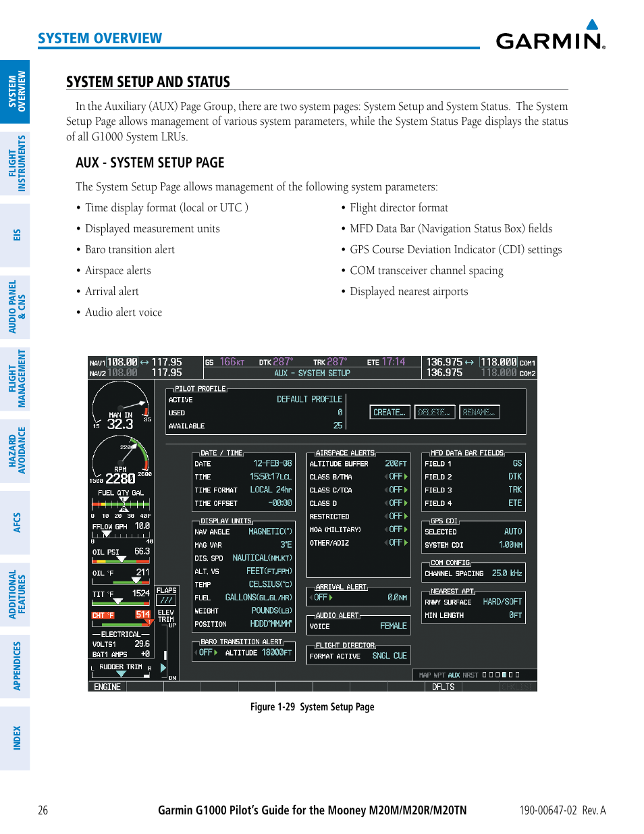Select the Baro Transition Altitude 18000FT field
The width and height of the screenshot is (644, 834).
pyautogui.click(x=277, y=652)
